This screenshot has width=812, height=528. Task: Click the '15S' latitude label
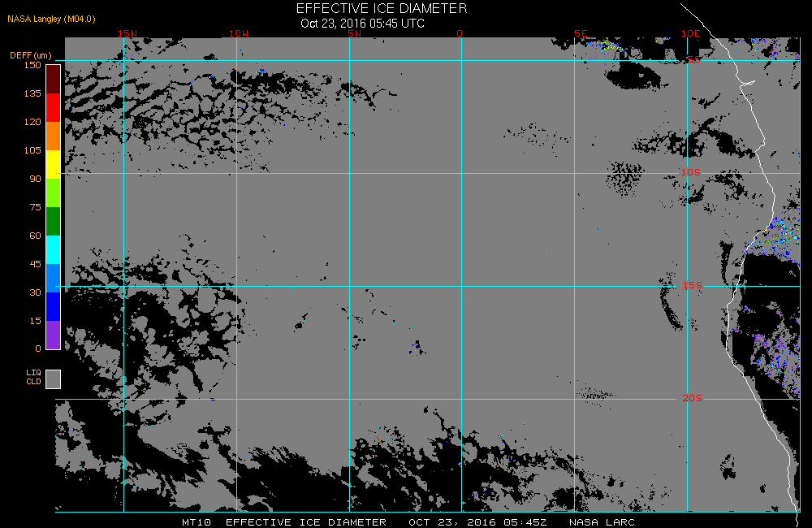click(x=693, y=285)
